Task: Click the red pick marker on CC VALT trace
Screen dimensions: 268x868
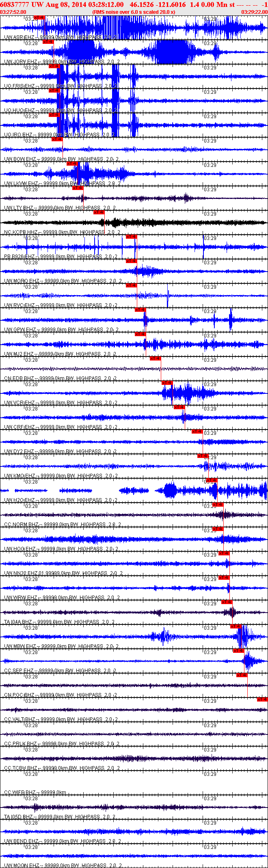Action: point(262,700)
